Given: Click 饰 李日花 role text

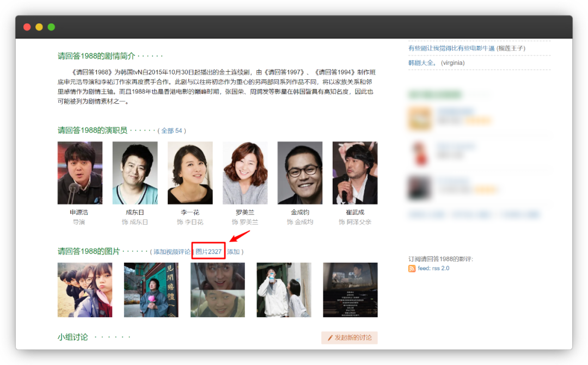Looking at the screenshot, I should [x=190, y=222].
